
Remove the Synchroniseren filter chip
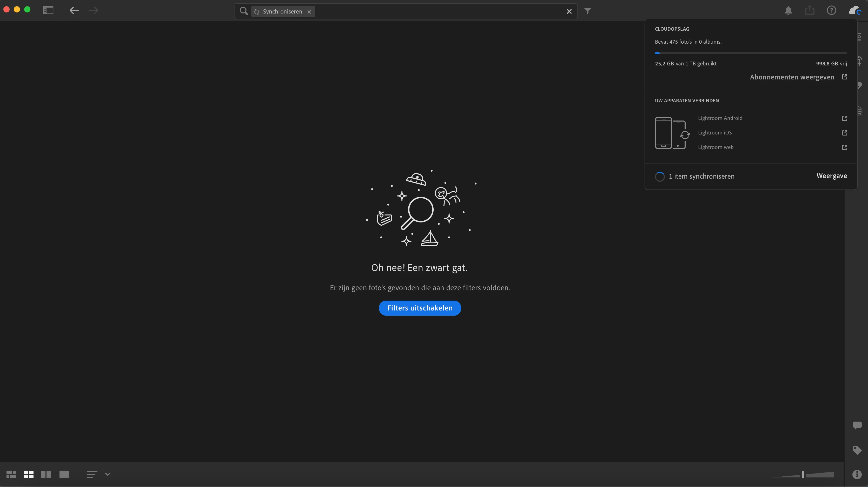pyautogui.click(x=309, y=12)
